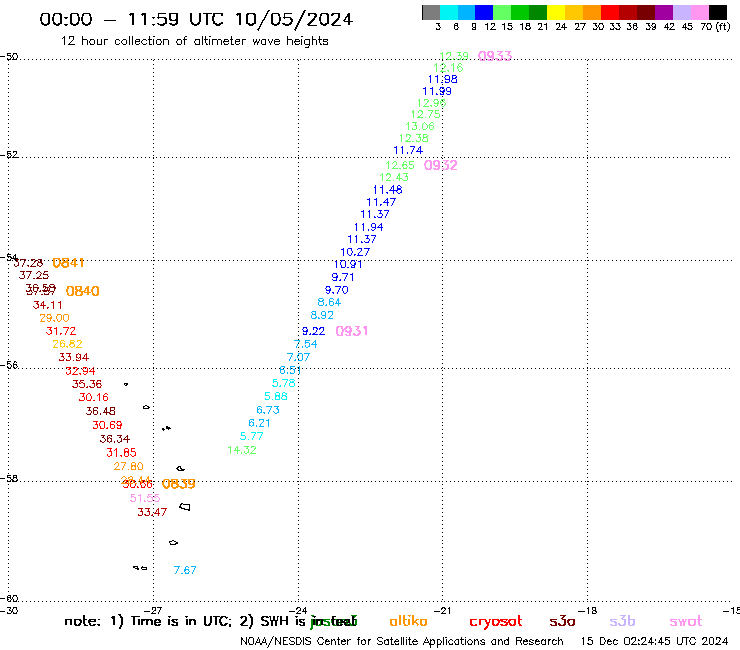The width and height of the screenshot is (740, 650).
Task: Click the title '00:00 – 11:59 UTC 10/05/2024'
Action: [x=196, y=19]
